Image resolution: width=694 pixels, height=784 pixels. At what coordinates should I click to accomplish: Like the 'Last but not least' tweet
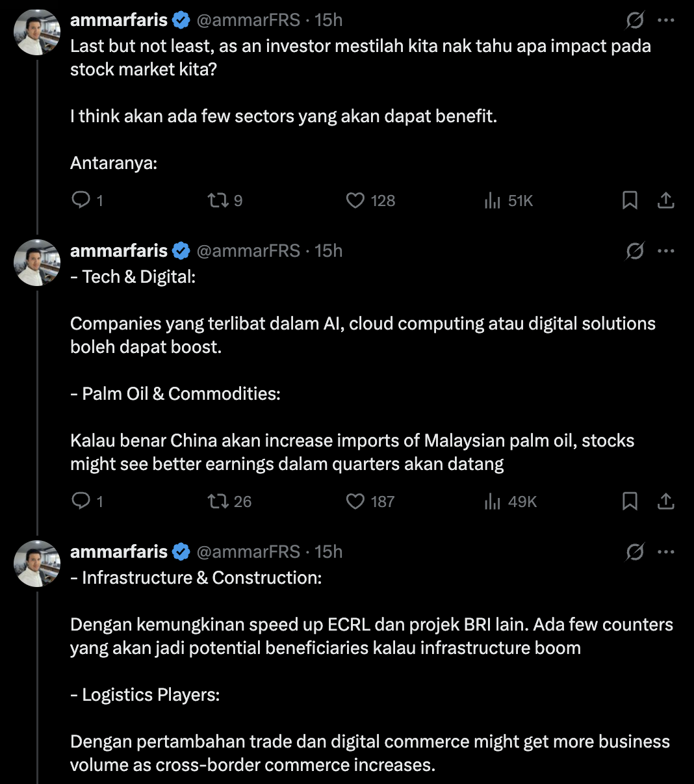tap(355, 200)
